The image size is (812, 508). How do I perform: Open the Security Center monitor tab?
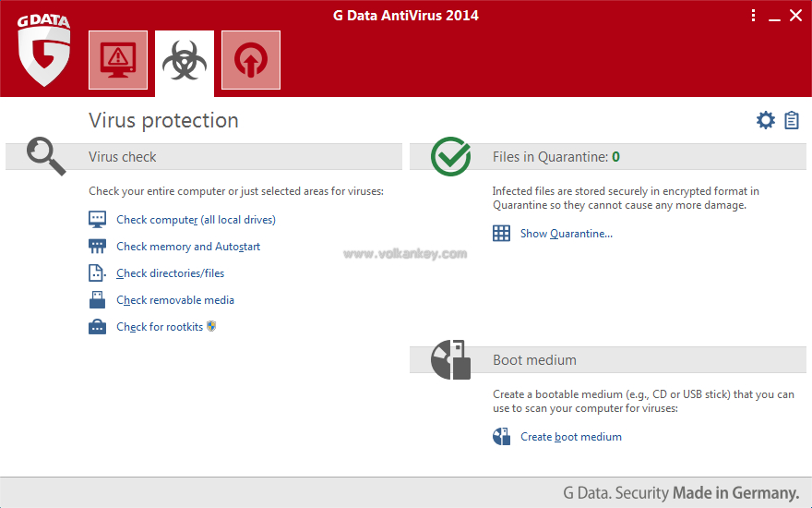click(x=118, y=60)
